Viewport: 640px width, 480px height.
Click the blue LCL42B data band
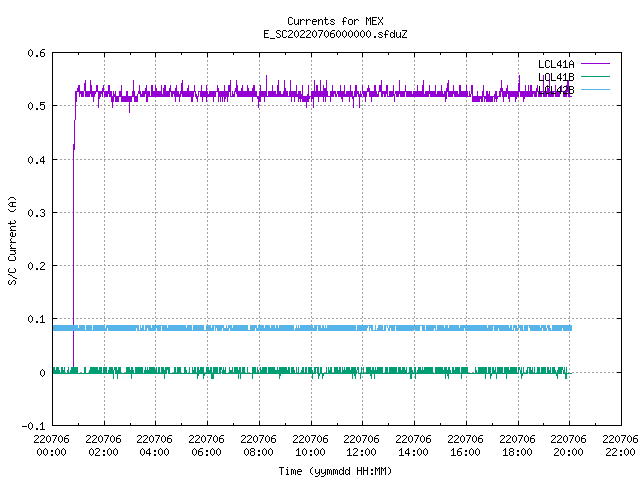pos(312,328)
